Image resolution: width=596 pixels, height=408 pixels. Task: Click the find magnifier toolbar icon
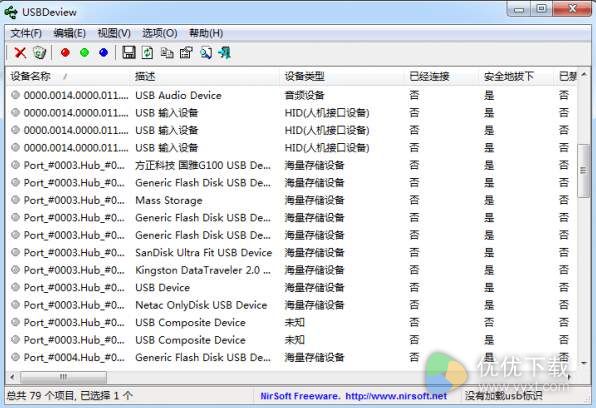206,52
